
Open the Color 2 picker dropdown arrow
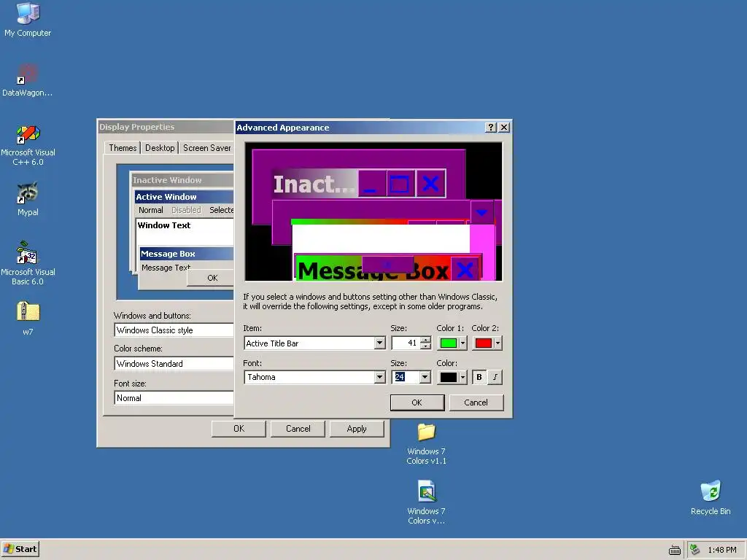point(498,343)
